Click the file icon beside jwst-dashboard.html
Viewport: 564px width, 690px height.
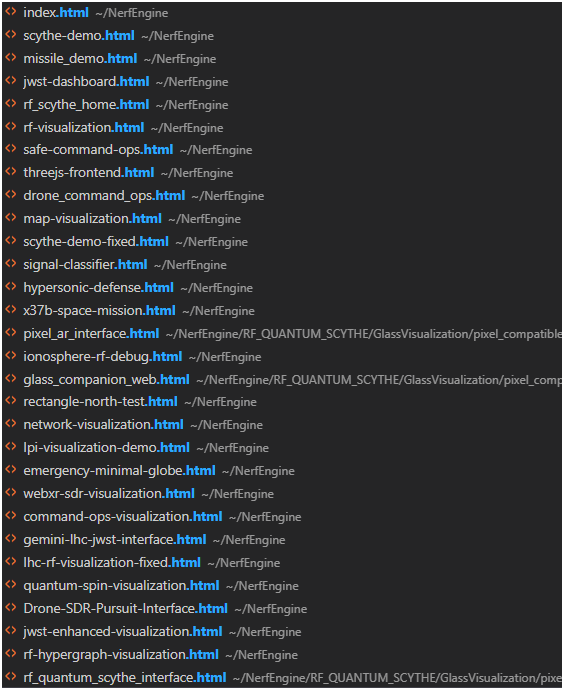(x=11, y=81)
